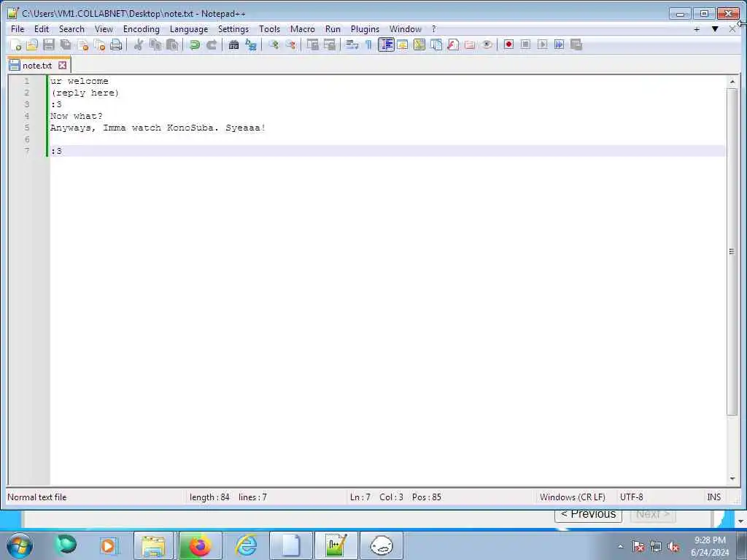Click the macro Playback icon
Viewport: 747px width, 560px height.
[x=542, y=44]
